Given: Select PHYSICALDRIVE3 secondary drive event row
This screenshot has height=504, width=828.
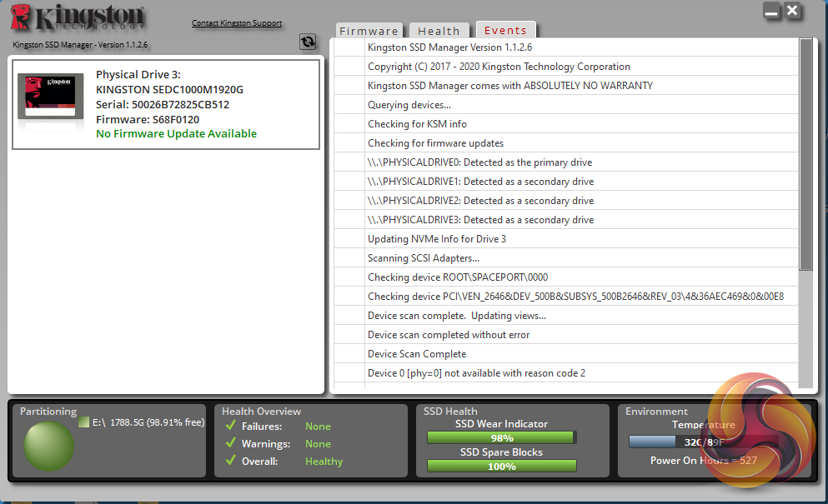Looking at the screenshot, I should [x=566, y=220].
